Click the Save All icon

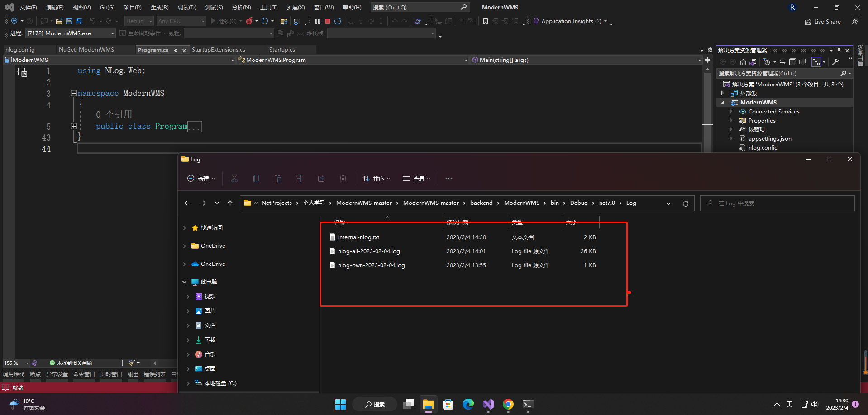coord(79,21)
